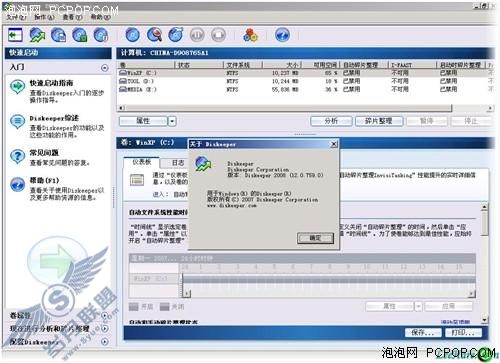
Task: Open the 快速启动指南 green arrow icon
Action: click(x=17, y=87)
